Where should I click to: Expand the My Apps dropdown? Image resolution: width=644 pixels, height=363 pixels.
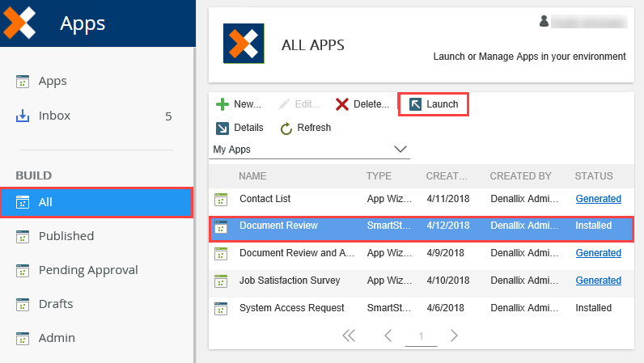[x=400, y=150]
